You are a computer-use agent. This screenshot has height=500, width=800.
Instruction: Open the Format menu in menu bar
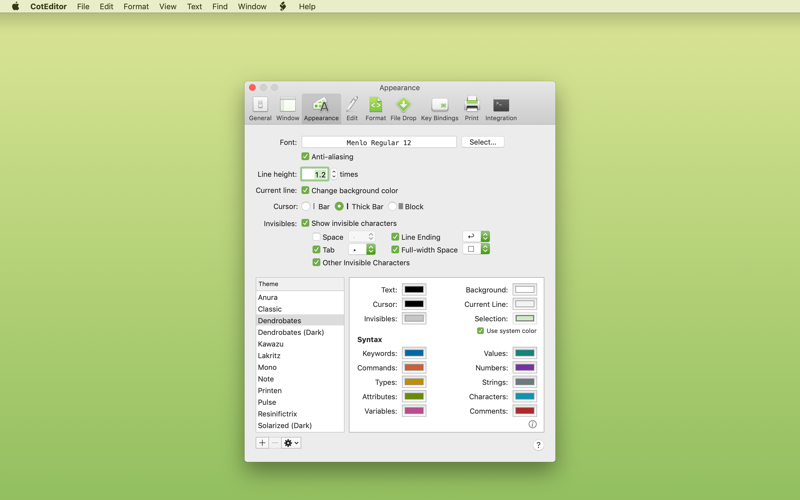[x=136, y=7]
